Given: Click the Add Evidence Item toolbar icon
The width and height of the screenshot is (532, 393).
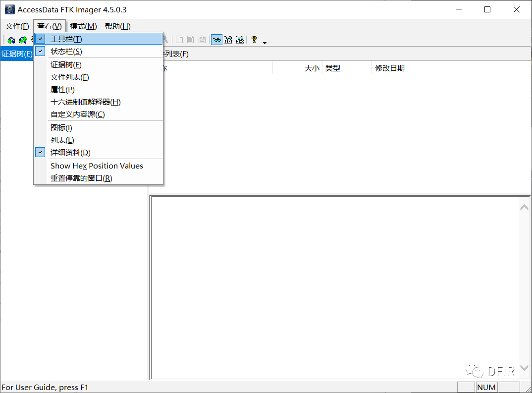Looking at the screenshot, I should (11, 40).
